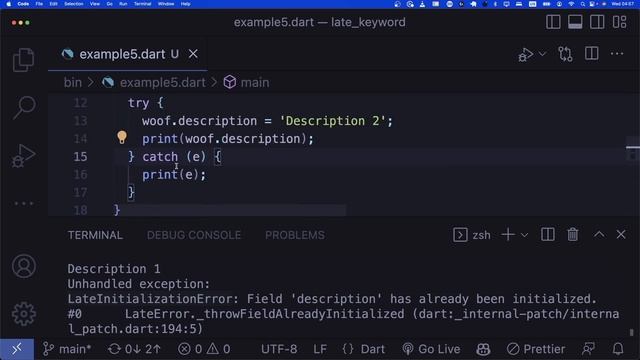Open the Manage gear icon
The width and height of the screenshot is (640, 360).
click(x=24, y=313)
